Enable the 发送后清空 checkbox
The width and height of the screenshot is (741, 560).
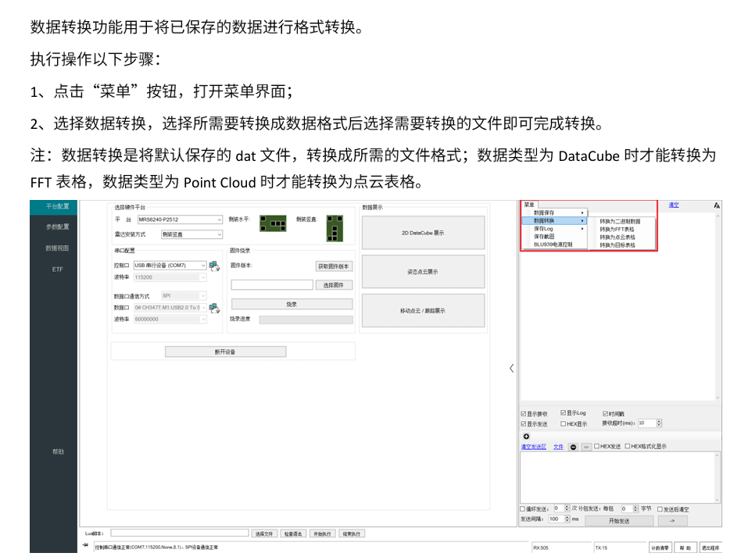click(x=660, y=509)
